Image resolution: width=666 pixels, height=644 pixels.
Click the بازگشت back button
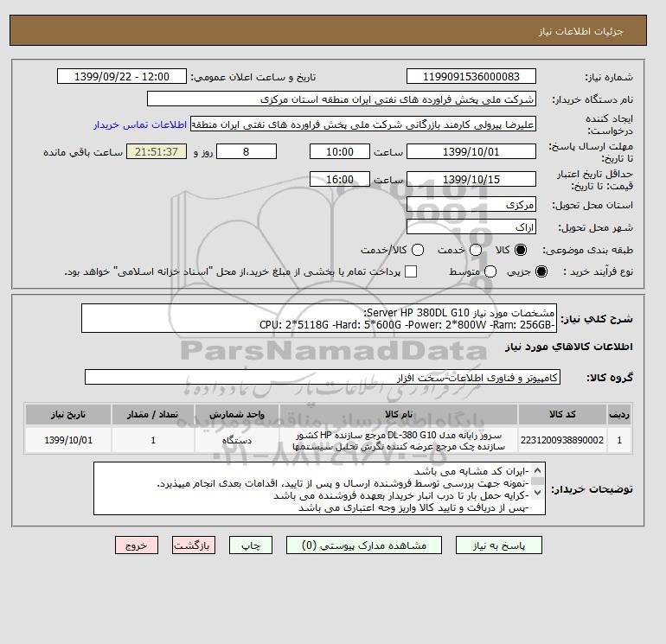193,545
